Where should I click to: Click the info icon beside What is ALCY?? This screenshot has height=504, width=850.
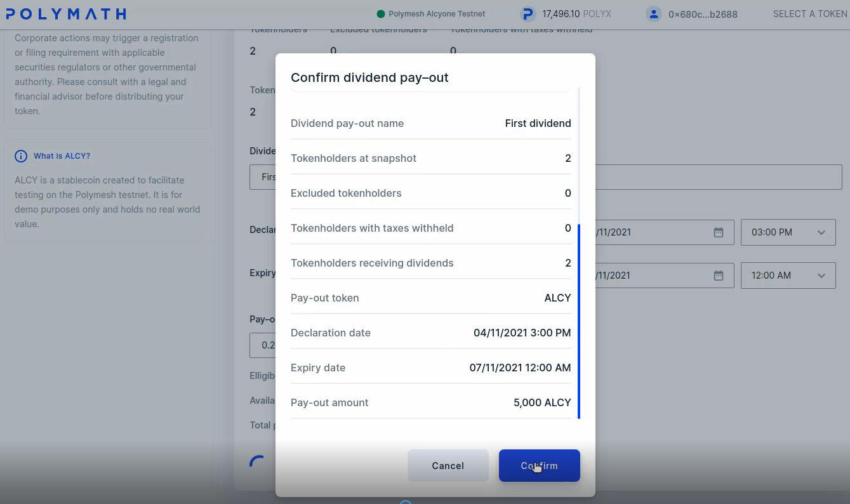[21, 156]
